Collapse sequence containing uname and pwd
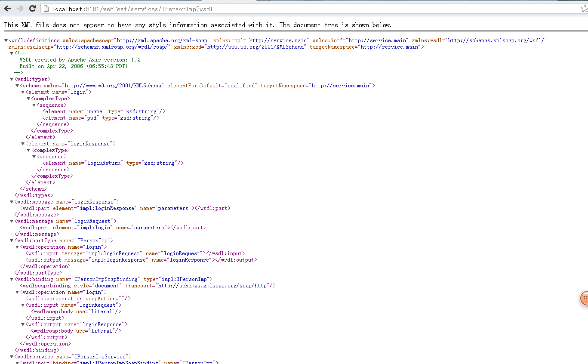The height and width of the screenshot is (364, 588). click(34, 105)
